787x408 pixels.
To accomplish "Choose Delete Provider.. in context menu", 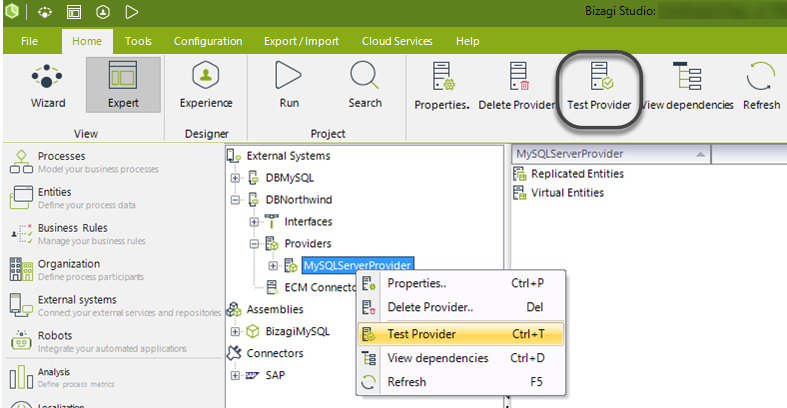I will 462,307.
